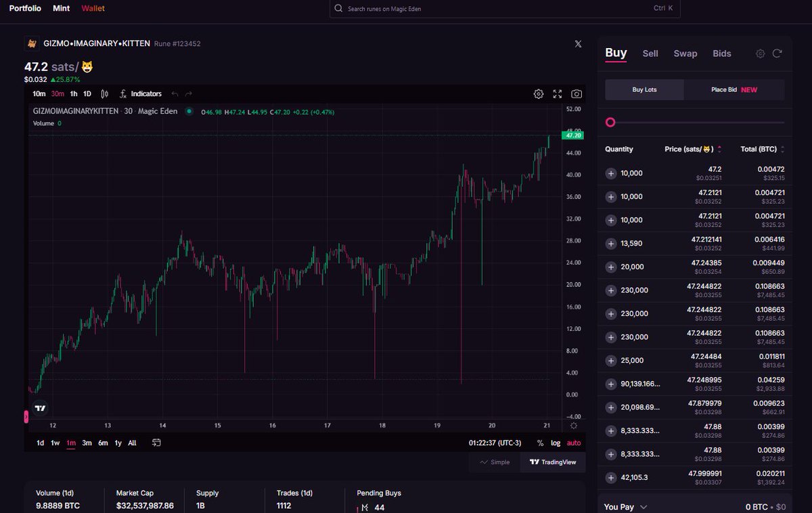Add the 42,105.3 quantity lot
The width and height of the screenshot is (812, 513).
click(611, 478)
